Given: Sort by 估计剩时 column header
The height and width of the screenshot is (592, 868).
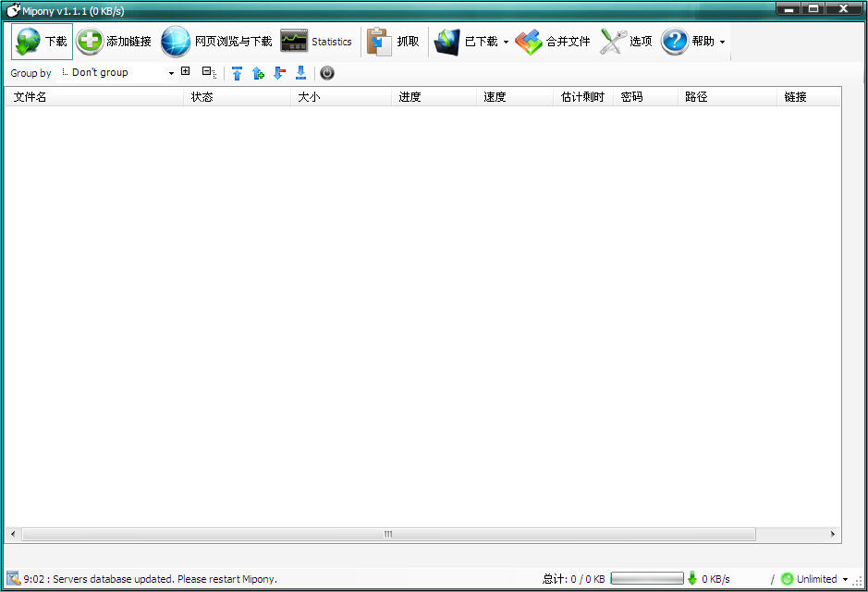Looking at the screenshot, I should [583, 97].
